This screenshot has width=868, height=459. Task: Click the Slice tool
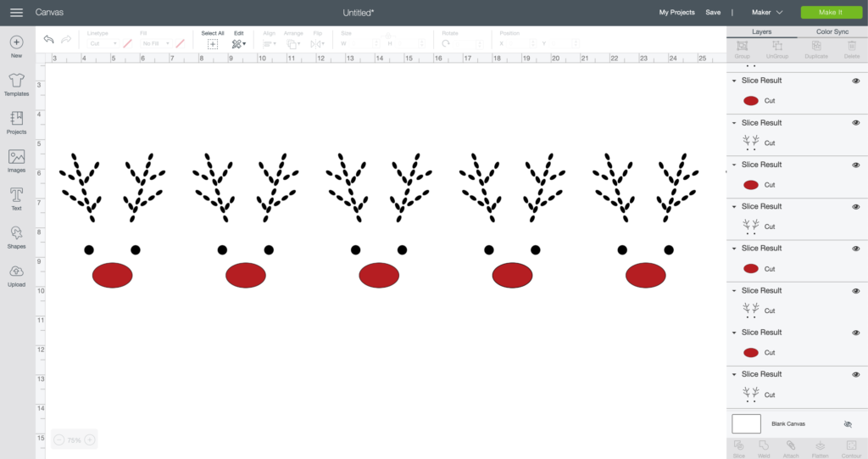(739, 449)
